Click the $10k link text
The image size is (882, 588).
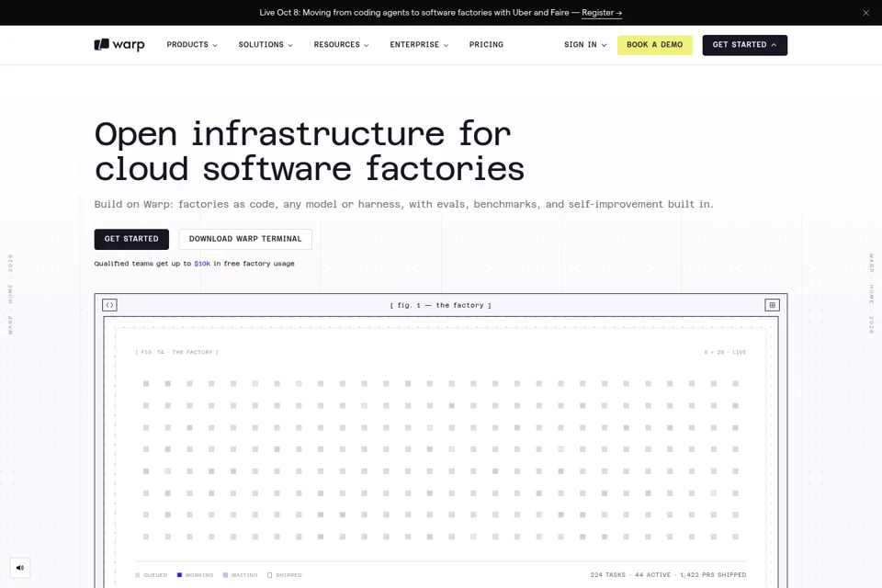202,264
